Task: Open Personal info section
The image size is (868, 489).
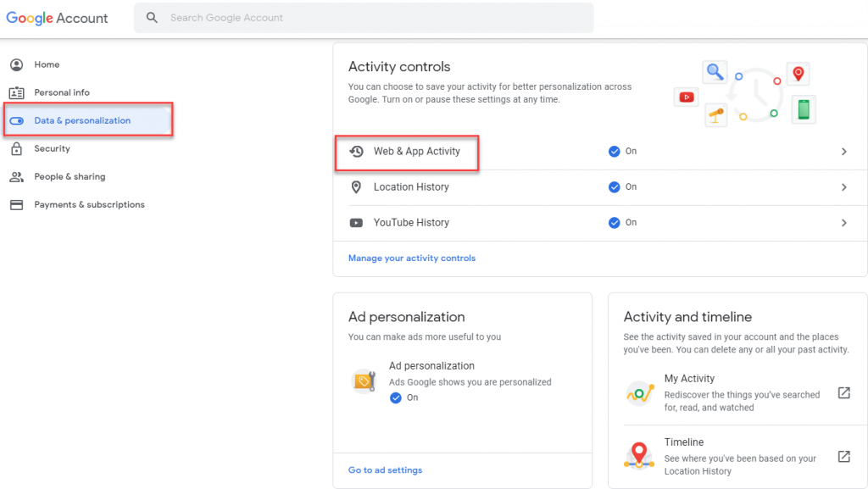Action: pos(62,92)
